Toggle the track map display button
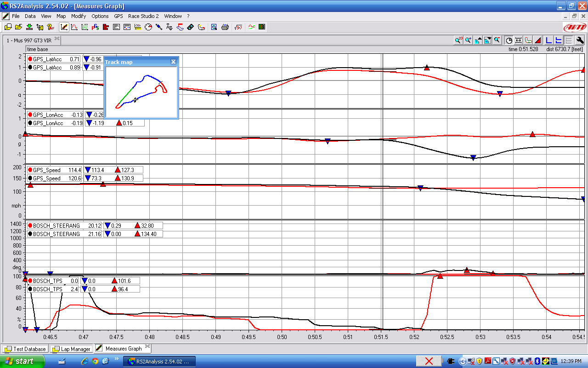This screenshot has width=588, height=368. [528, 40]
